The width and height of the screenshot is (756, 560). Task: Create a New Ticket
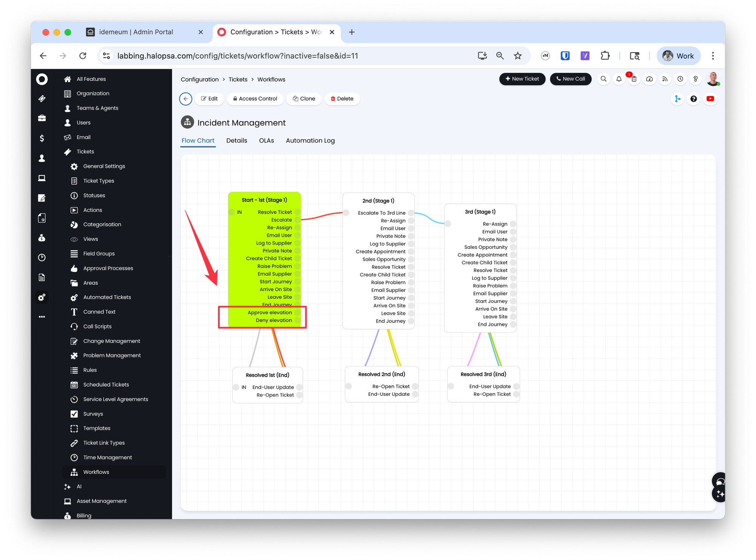point(522,79)
